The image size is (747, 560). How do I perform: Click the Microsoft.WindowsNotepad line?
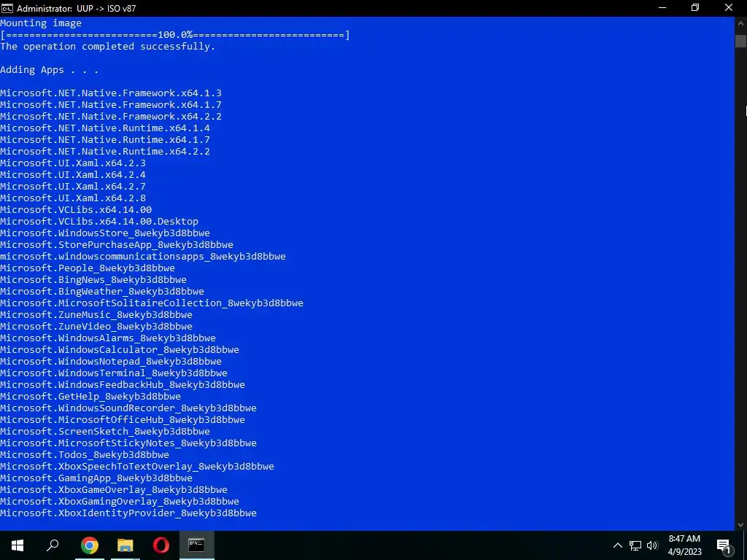pos(111,362)
